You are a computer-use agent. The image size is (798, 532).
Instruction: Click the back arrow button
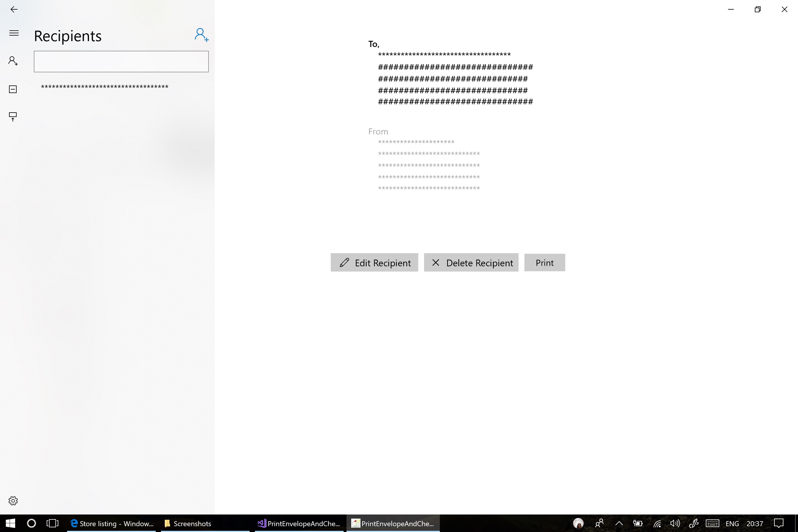[14, 10]
